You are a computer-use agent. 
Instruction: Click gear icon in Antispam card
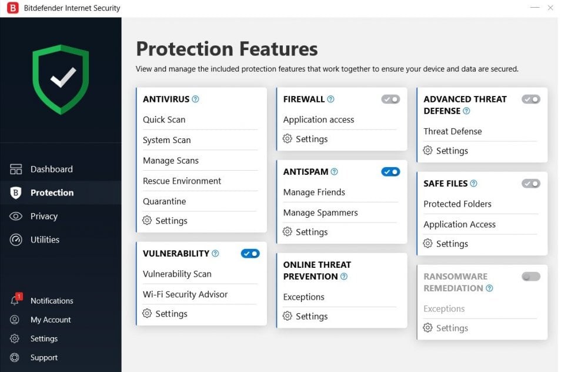click(288, 231)
